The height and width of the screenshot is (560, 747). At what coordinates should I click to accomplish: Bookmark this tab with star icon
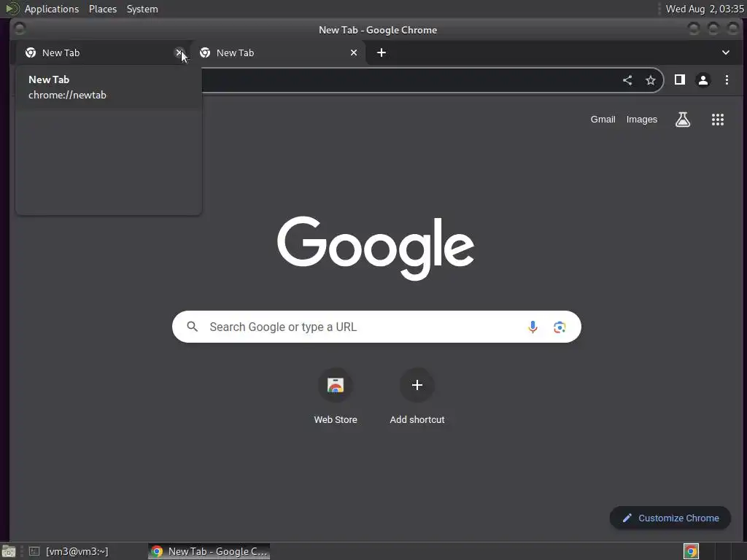(x=650, y=80)
